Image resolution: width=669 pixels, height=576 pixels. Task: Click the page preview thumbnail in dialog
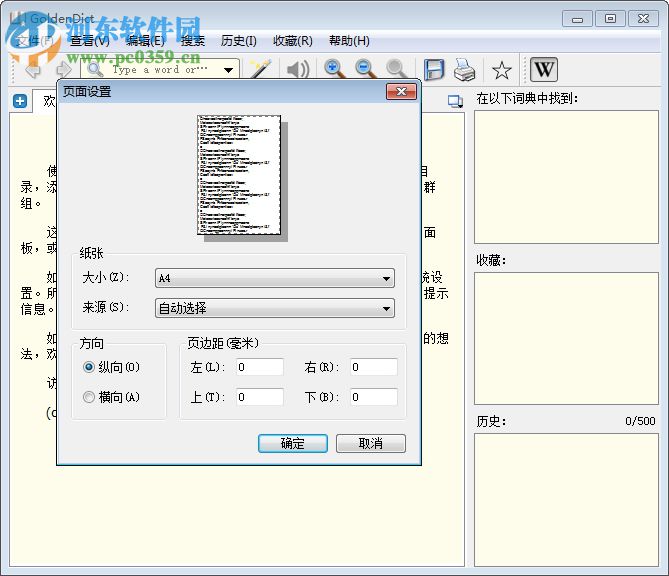[x=239, y=175]
